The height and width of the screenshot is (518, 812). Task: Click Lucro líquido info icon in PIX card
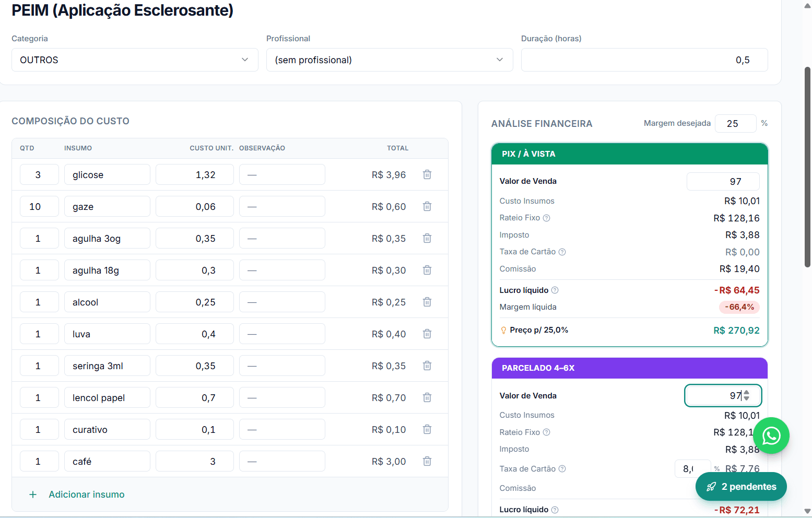(x=555, y=290)
